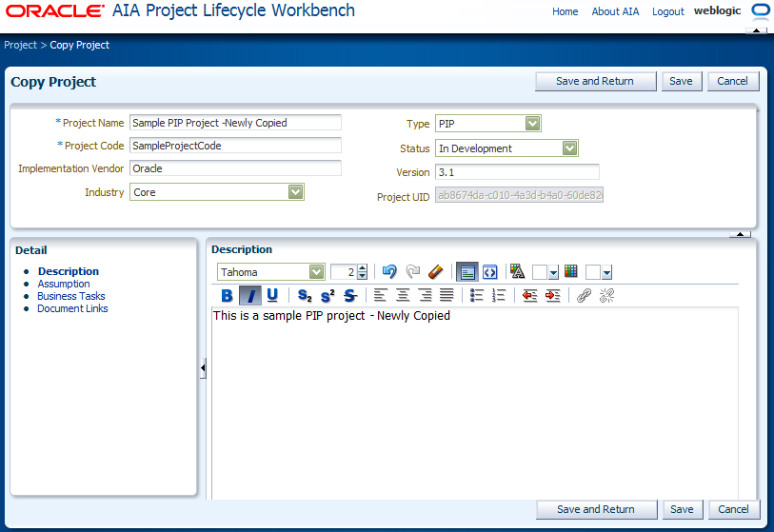This screenshot has width=774, height=532.
Task: Open Assumption detail section
Action: point(64,284)
